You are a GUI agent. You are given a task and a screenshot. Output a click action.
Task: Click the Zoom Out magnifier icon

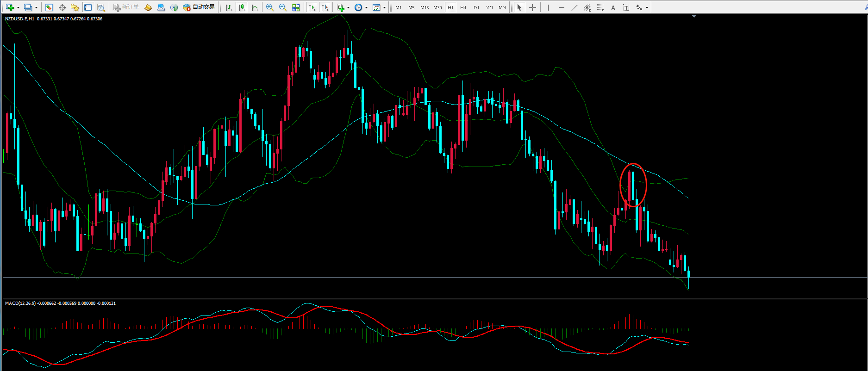(283, 7)
